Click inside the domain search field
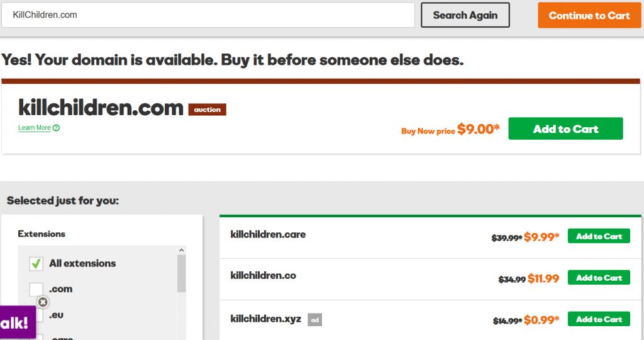The image size is (644, 340). pyautogui.click(x=208, y=15)
